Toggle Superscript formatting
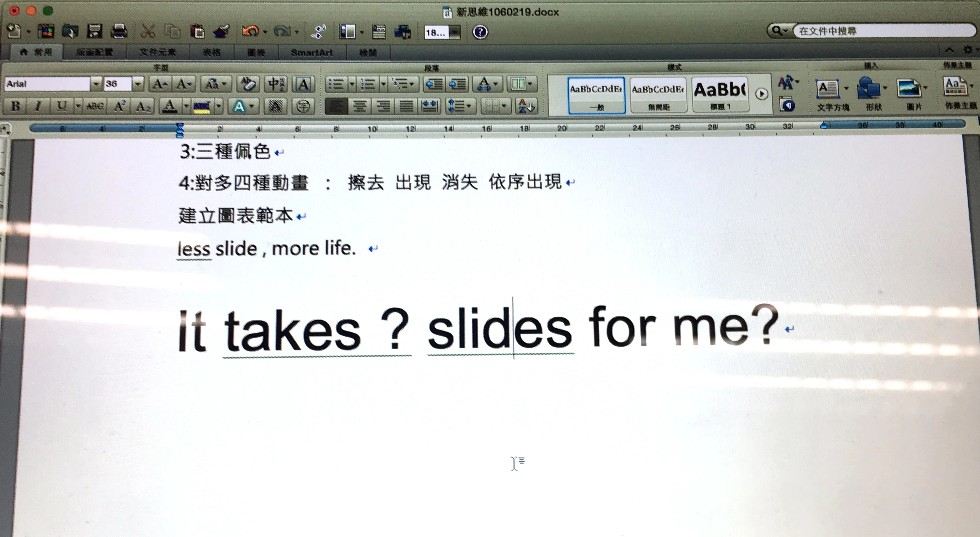Image resolution: width=980 pixels, height=537 pixels. tap(119, 106)
